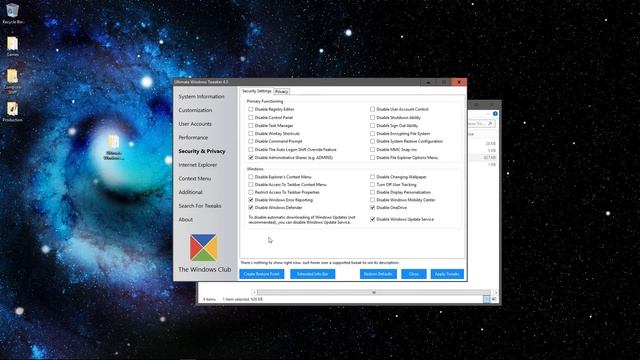Image resolution: width=640 pixels, height=360 pixels.
Task: Check Disable System Restore Configuration
Action: click(x=372, y=141)
